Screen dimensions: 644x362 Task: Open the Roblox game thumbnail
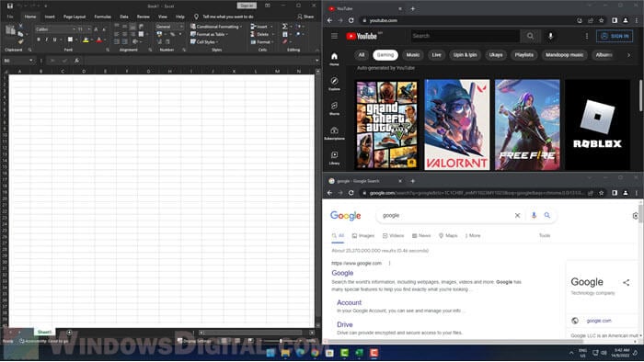click(597, 125)
